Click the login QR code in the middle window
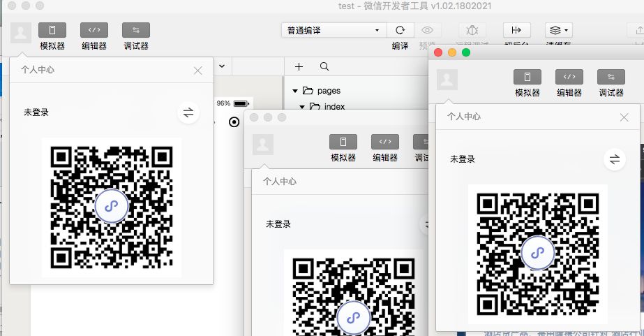 (353, 293)
